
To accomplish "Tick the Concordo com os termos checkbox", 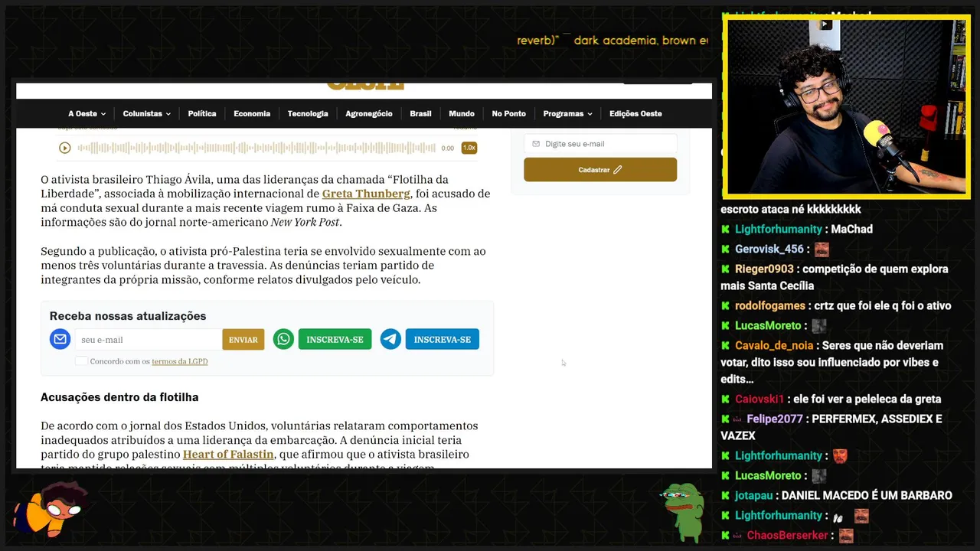I will coord(80,361).
